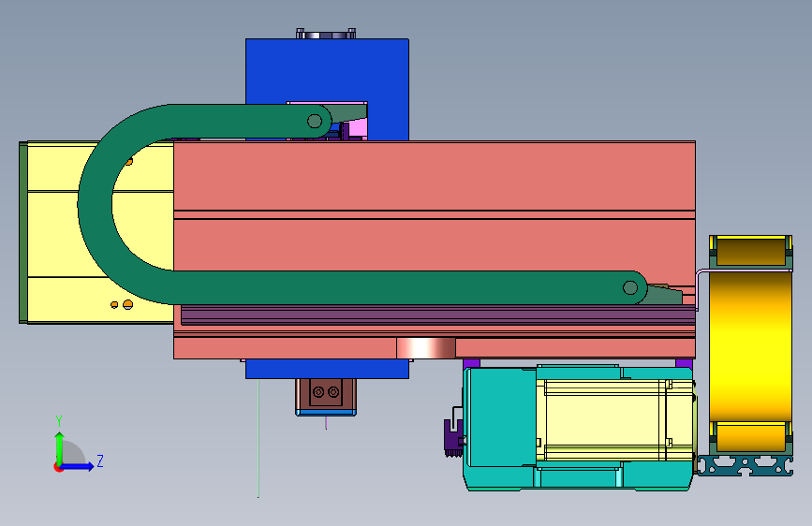Screen dimensions: 812x526
Task: Select the blue Z axis arrow of the triad
Action: pos(80,466)
